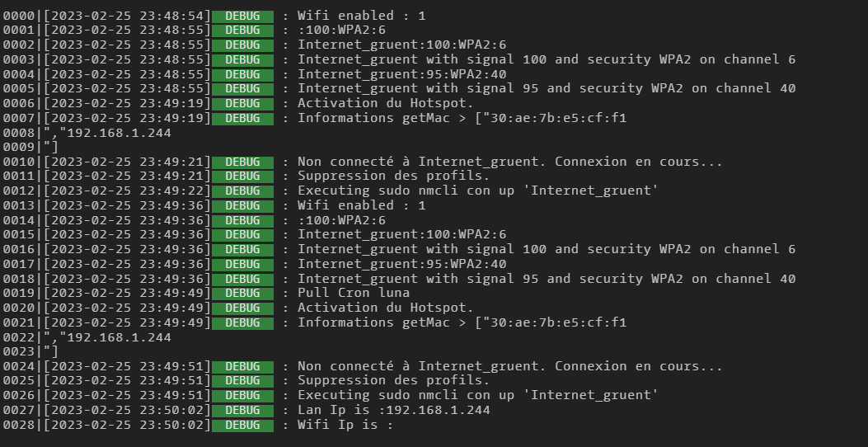Image resolution: width=868 pixels, height=447 pixels.
Task: Click the DEBUG badge on line 0010
Action: [x=242, y=162]
